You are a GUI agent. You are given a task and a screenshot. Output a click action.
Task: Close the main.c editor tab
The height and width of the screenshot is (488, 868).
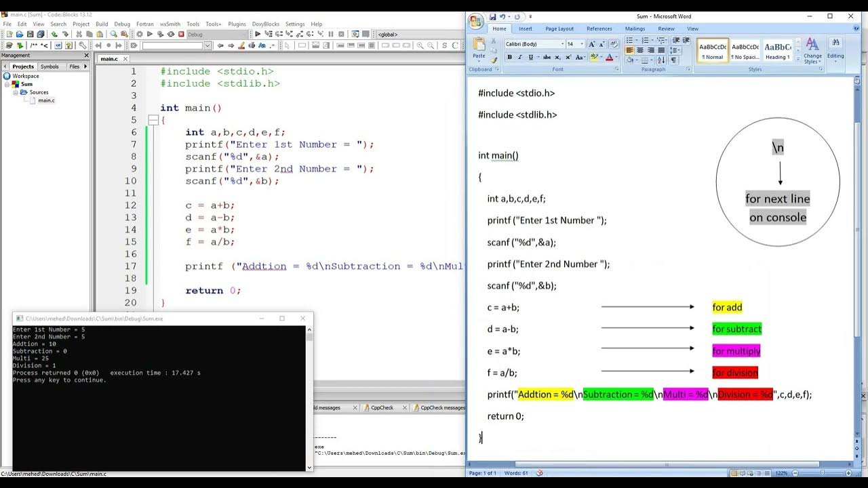[124, 59]
